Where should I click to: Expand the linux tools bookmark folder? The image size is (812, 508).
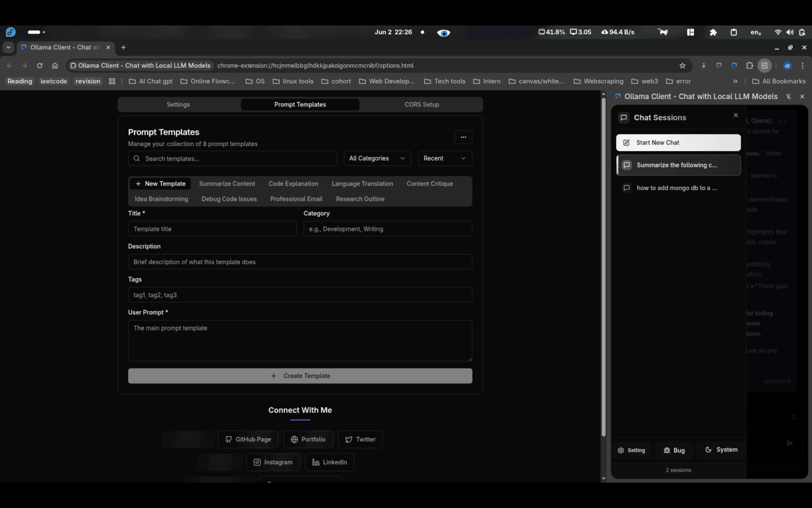pyautogui.click(x=292, y=81)
